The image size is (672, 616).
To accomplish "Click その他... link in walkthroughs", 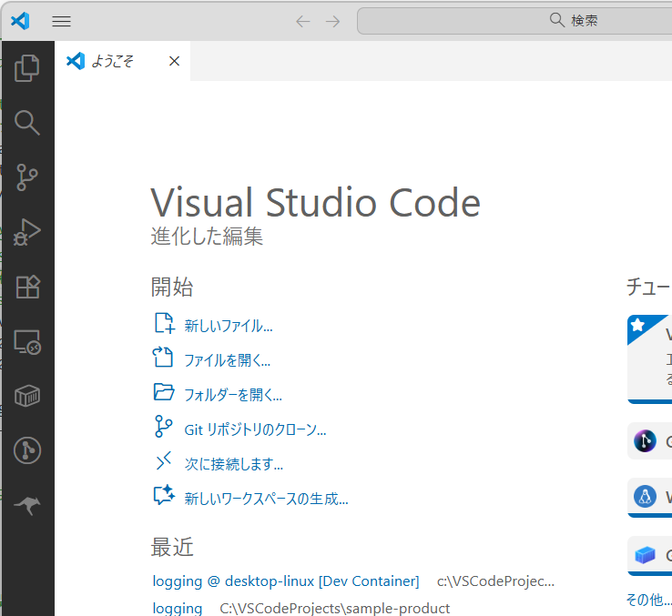I will [649, 600].
